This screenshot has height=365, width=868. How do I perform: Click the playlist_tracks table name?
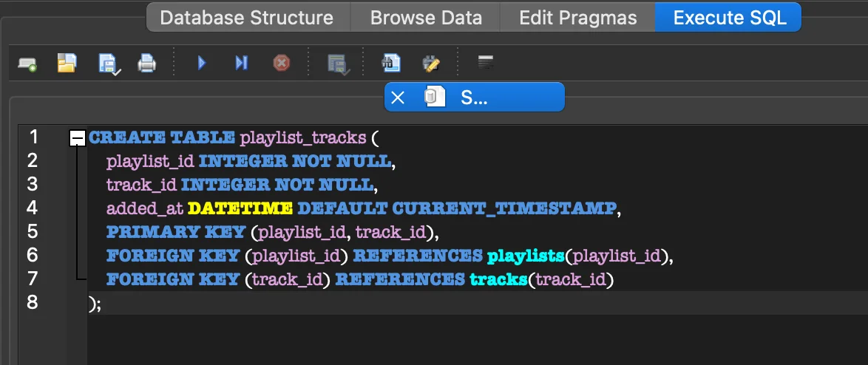pos(303,137)
